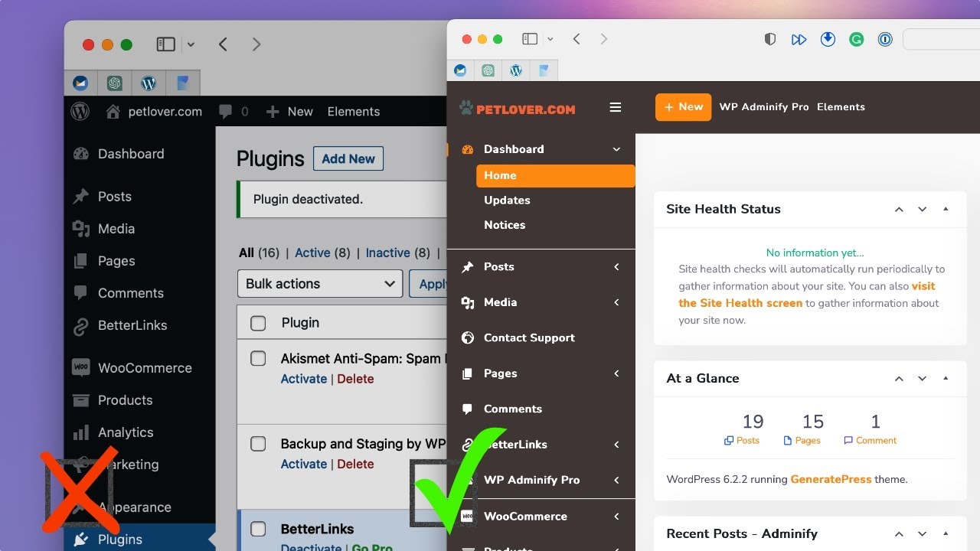
Task: Toggle Site Health Status widget triangle
Action: click(946, 209)
